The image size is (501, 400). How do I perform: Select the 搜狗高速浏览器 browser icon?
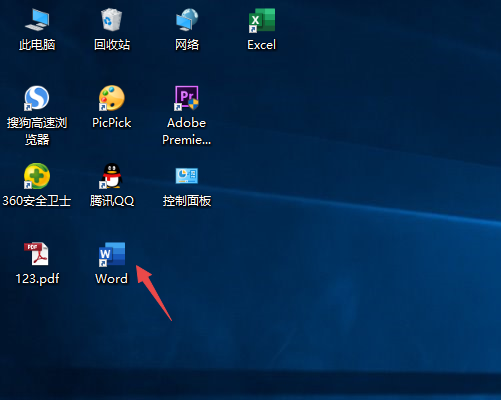[37, 98]
